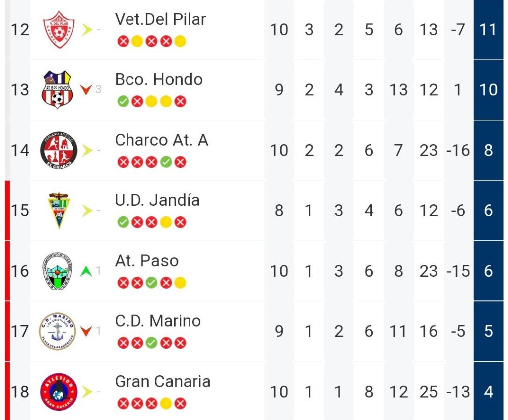508x420 pixels.
Task: Click C.D. Marino's red down arrow
Action: pyautogui.click(x=86, y=331)
